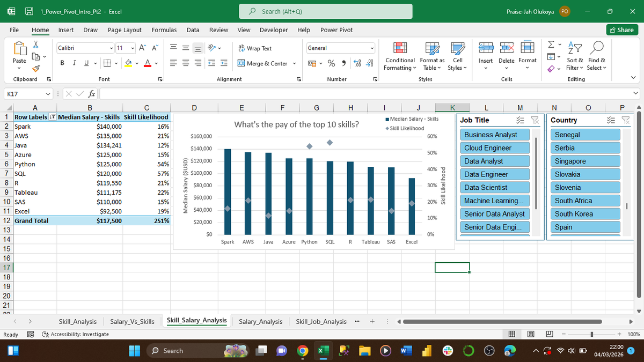Toggle Bottom Align for the cell
The width and height of the screenshot is (644, 362).
pyautogui.click(x=199, y=48)
